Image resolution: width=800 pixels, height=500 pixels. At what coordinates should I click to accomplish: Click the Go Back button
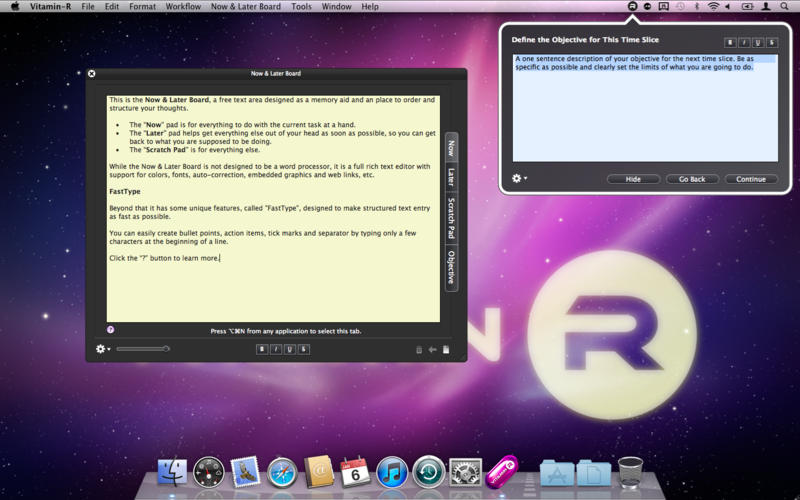click(692, 179)
